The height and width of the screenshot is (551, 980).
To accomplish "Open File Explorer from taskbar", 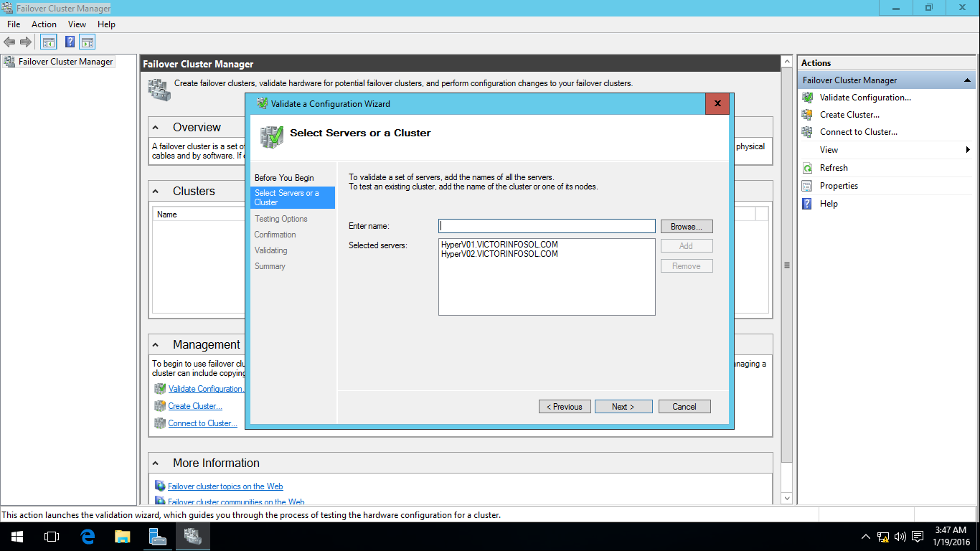I will click(x=123, y=537).
